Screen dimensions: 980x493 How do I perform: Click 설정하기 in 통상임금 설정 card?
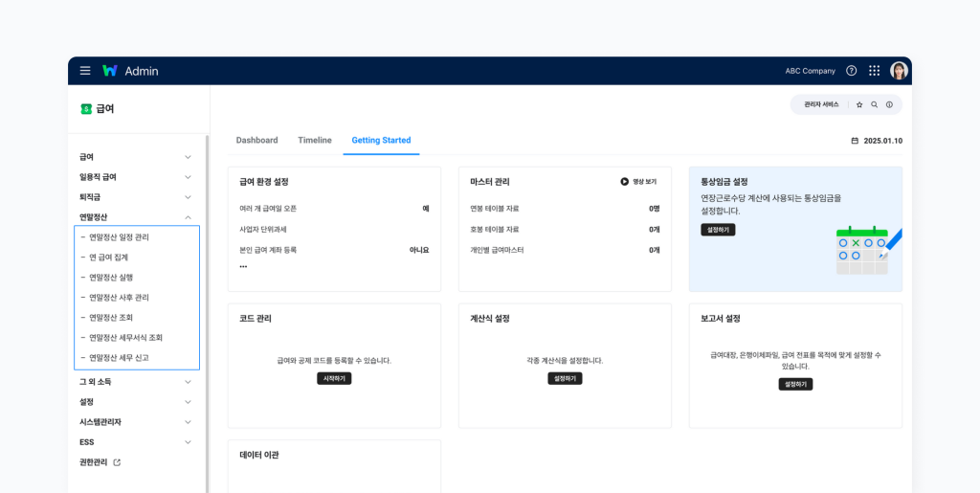click(718, 230)
